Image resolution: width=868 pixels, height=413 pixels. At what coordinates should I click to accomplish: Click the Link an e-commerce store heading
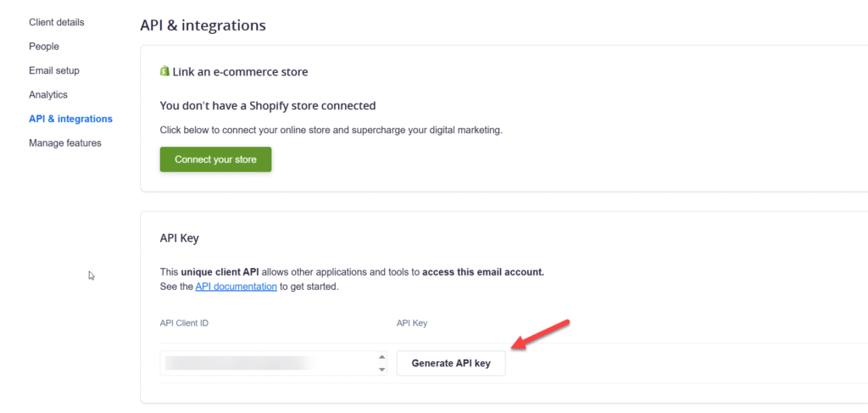(240, 72)
